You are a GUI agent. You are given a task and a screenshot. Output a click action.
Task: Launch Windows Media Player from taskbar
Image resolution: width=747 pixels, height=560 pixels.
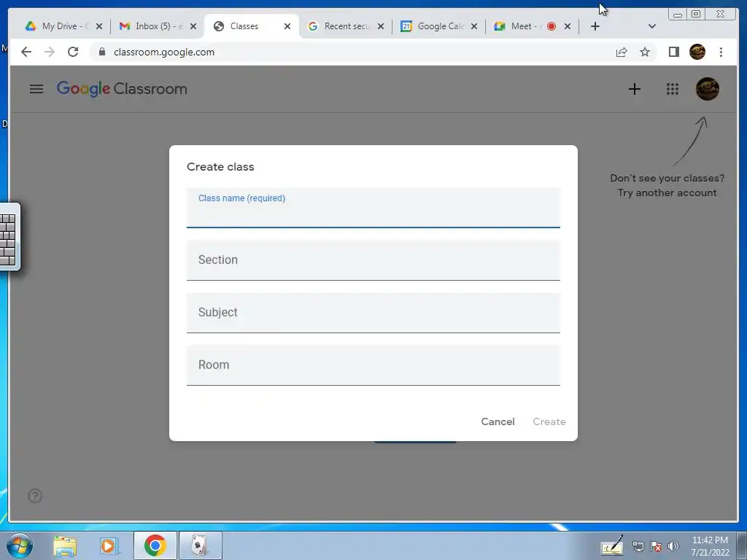tap(109, 545)
